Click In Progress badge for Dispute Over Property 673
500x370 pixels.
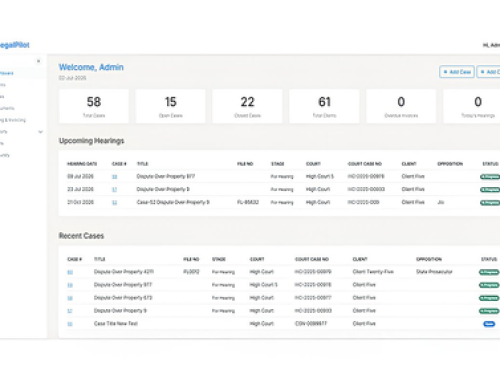(489, 298)
